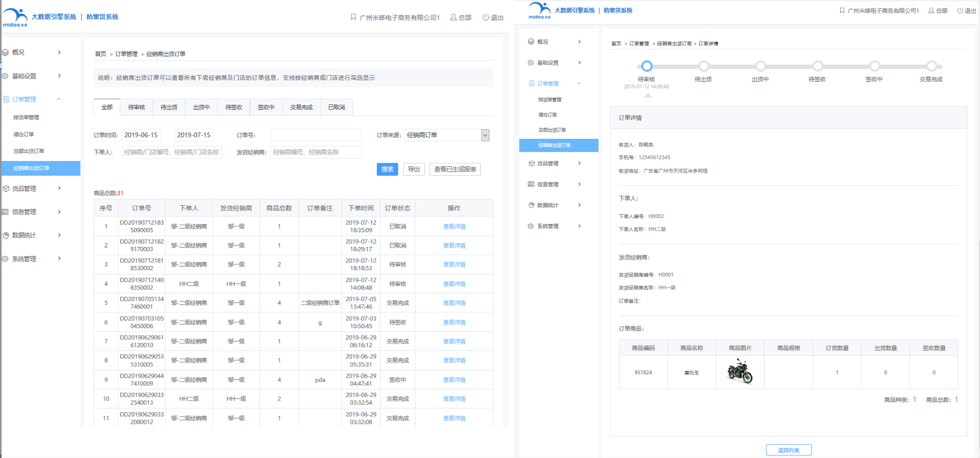This screenshot has height=458, width=980.
Task: Expand 系统管理 chevron in order detail sidebar
Action: click(579, 226)
